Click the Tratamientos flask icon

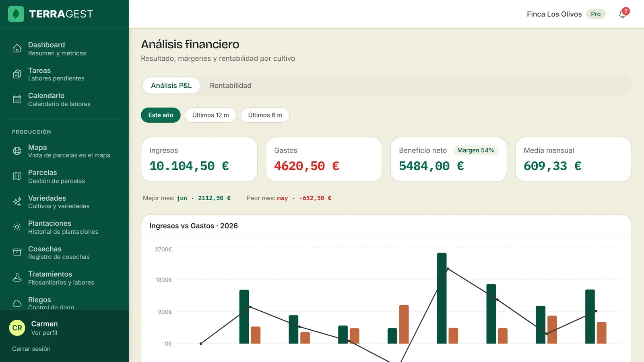coord(17,278)
